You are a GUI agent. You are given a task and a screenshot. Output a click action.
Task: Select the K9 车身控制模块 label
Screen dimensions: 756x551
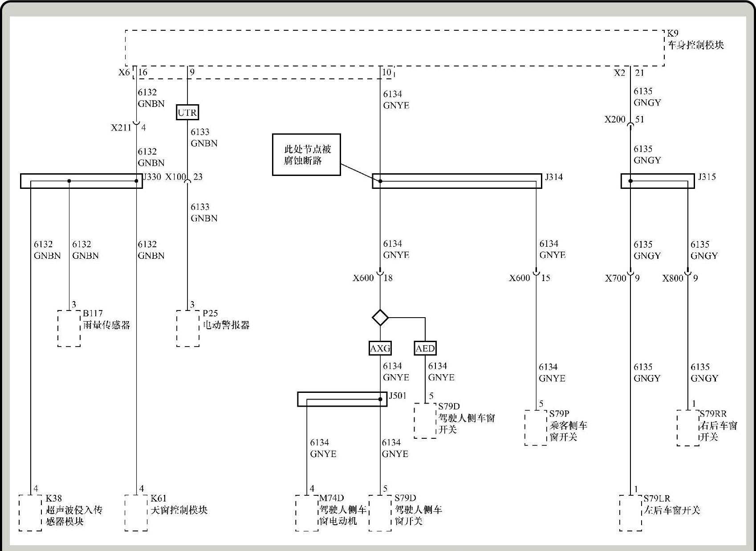[x=695, y=40]
